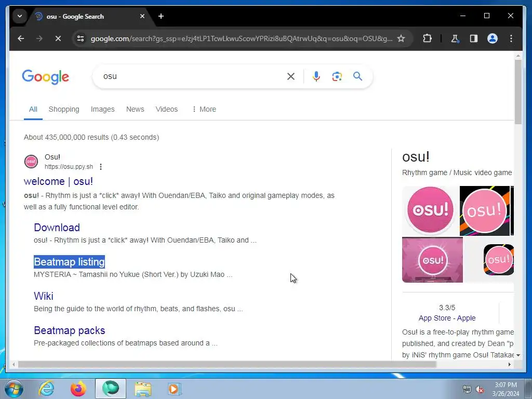Open the Extensions puzzle icon

point(427,38)
